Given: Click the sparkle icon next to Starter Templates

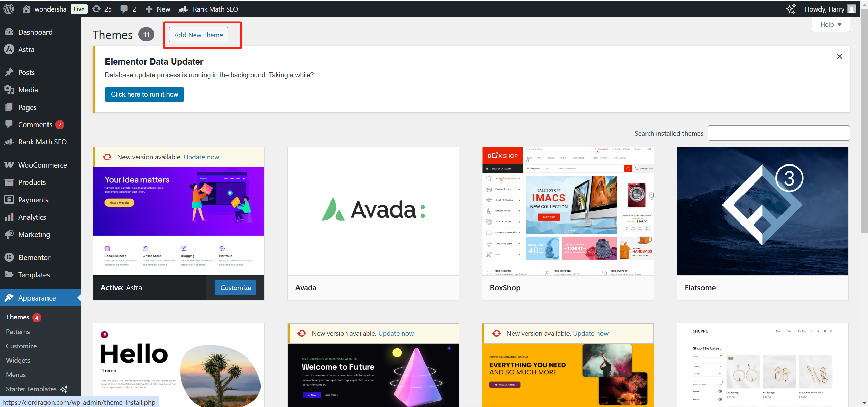Looking at the screenshot, I should tap(64, 389).
